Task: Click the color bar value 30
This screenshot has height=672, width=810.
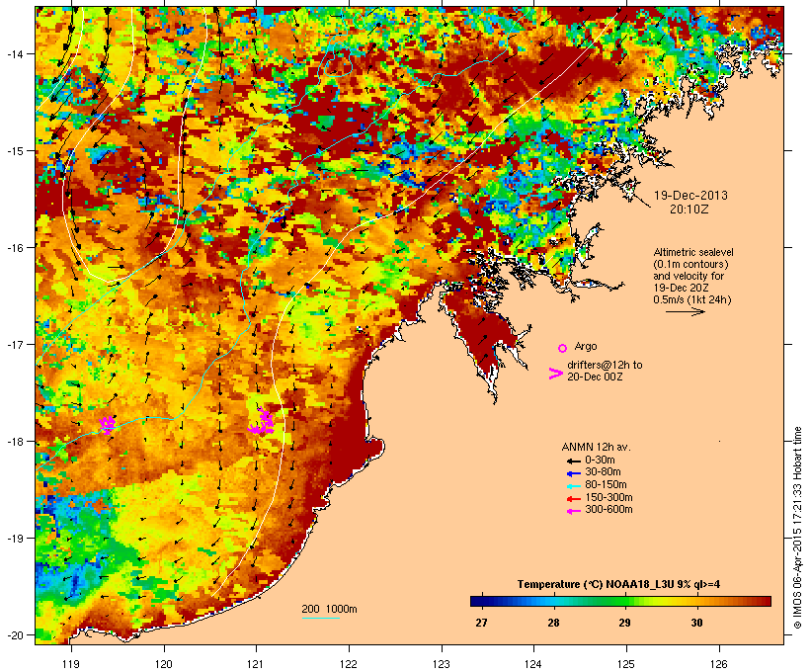Action: pyautogui.click(x=696, y=623)
